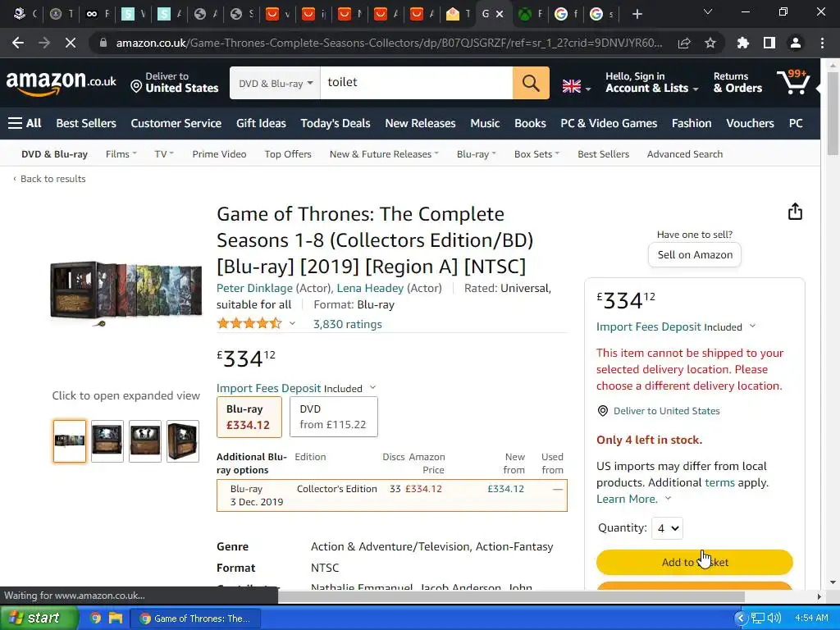Select the Blu-ray £334.12 format option
Screen dimensions: 840x630
(x=249, y=418)
